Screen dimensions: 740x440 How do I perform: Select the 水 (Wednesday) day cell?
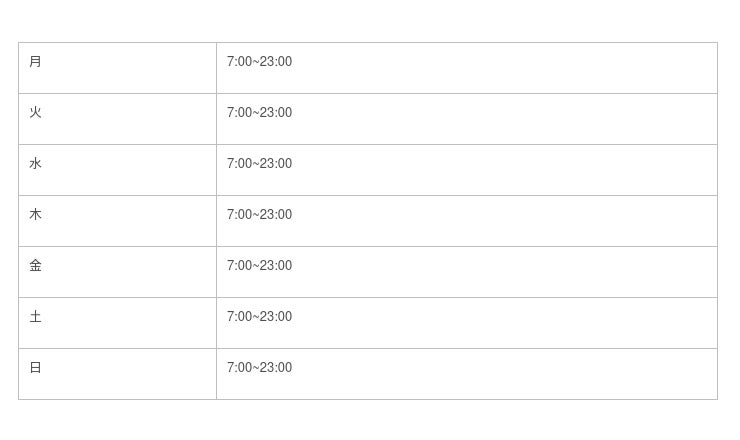pyautogui.click(x=36, y=164)
